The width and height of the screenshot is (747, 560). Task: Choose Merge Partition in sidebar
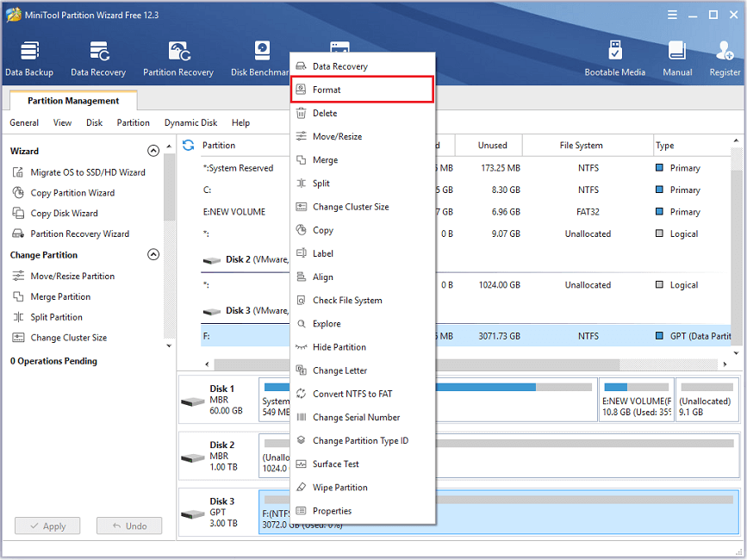pyautogui.click(x=52, y=296)
